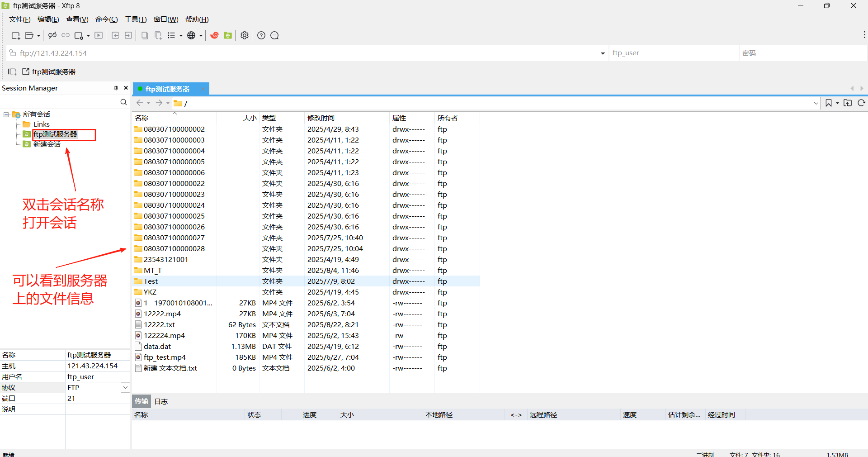
Task: Open the 命令(C) menu
Action: point(107,19)
